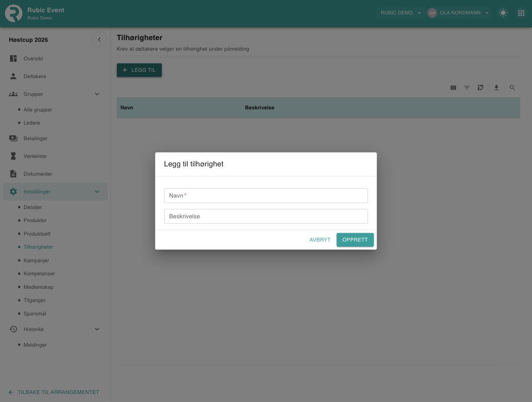Collapse the sidebar with the chevron button
The image size is (532, 402).
[100, 40]
